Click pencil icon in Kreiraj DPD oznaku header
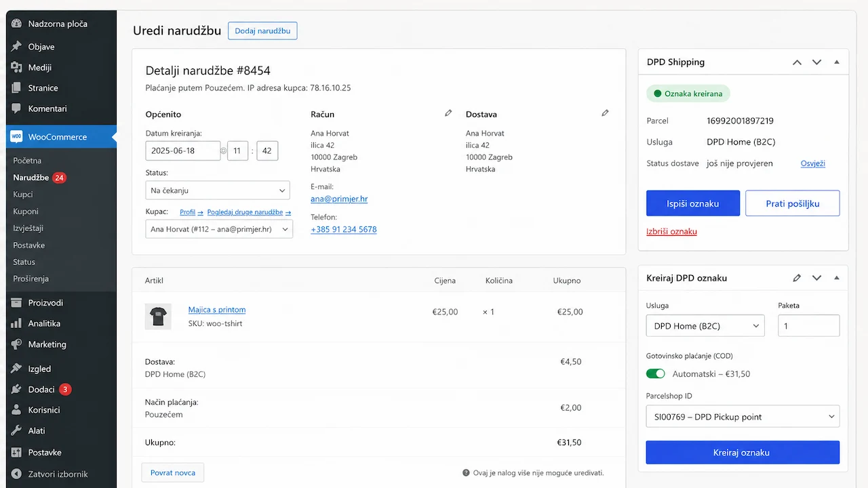 (x=797, y=278)
